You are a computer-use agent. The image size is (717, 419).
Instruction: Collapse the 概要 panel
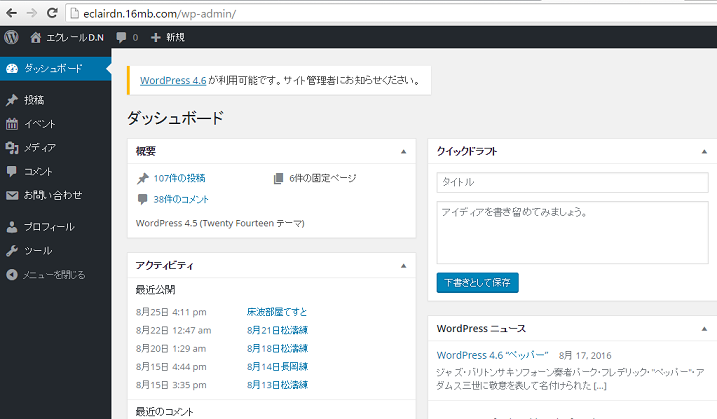[x=403, y=151]
